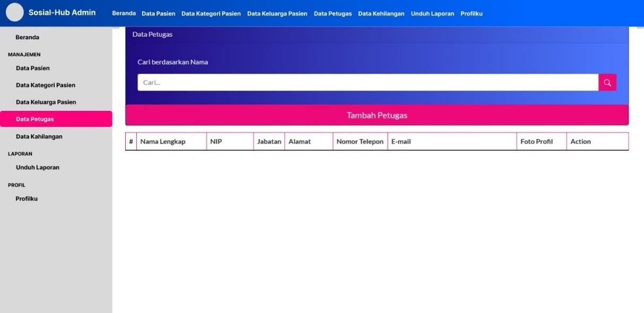Click the Tambah Petugas button
The image size is (644, 313).
click(377, 115)
